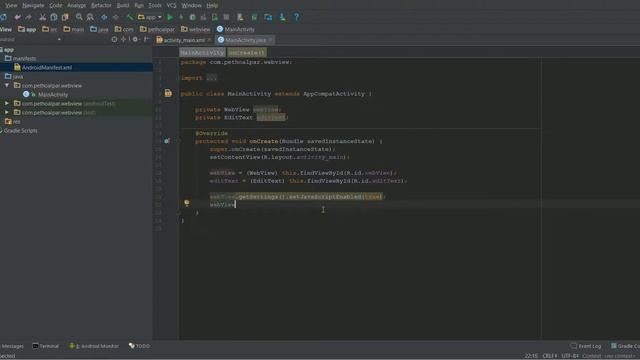
Task: Open the Tools menu
Action: click(155, 5)
